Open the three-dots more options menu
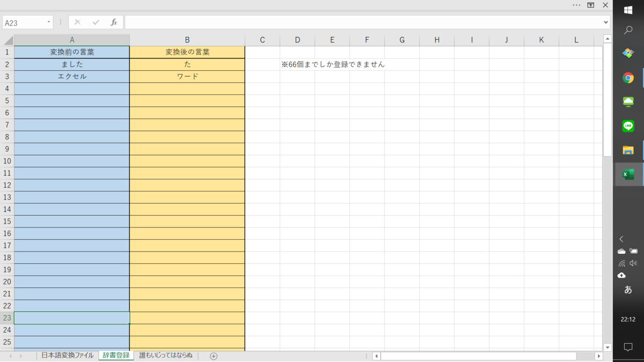This screenshot has height=362, width=644. click(x=576, y=5)
